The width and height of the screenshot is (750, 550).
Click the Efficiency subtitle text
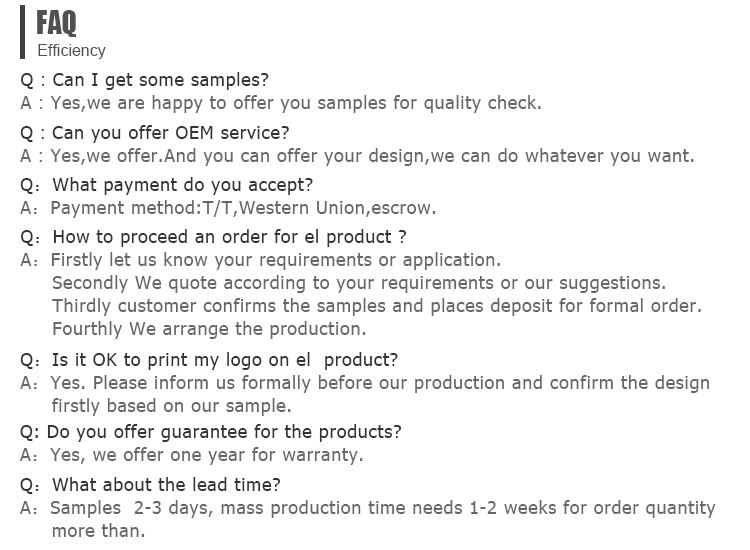tap(71, 50)
